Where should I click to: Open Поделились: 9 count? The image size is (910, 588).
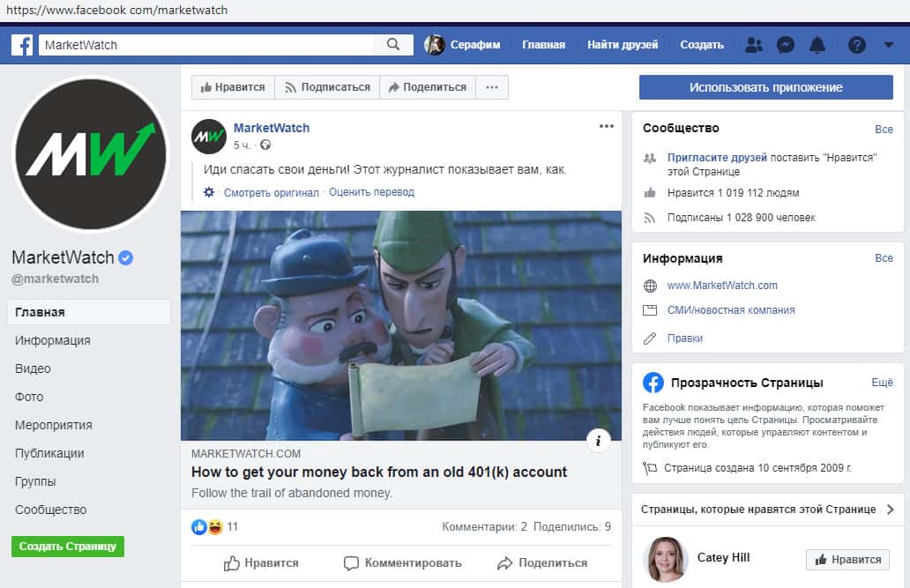pyautogui.click(x=572, y=526)
